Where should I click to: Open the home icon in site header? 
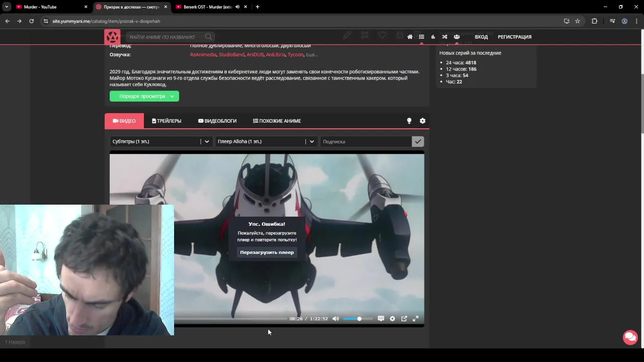pos(410,37)
